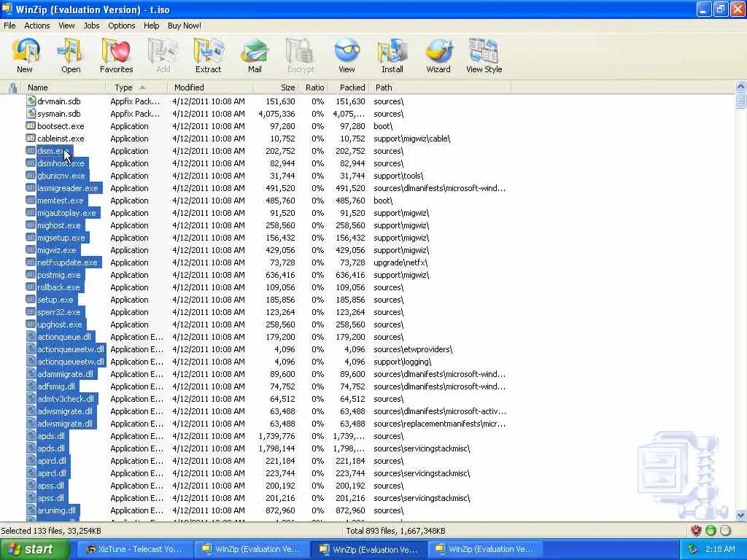This screenshot has width=747, height=560.
Task: Switch to the first WinZip taskbar button
Action: tap(252, 549)
